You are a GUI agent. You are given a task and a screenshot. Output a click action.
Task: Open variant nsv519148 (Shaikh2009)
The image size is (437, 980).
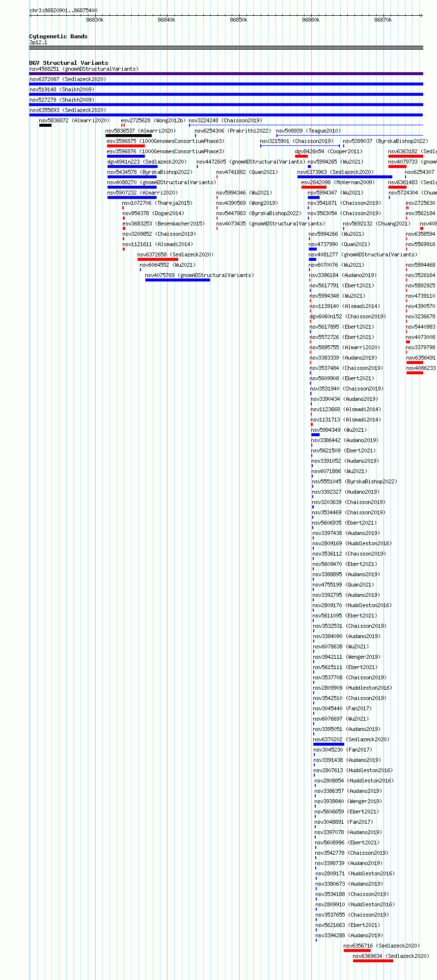tap(62, 89)
